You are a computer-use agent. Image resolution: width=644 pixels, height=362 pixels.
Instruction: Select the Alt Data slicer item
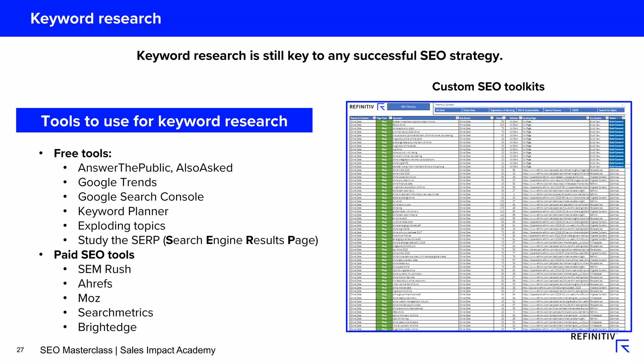[448, 110]
